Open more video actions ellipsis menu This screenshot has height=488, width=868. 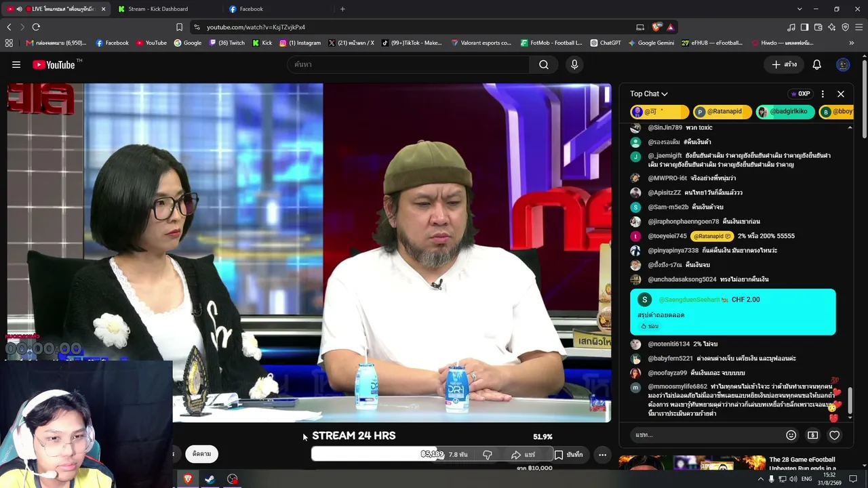[602, 455]
